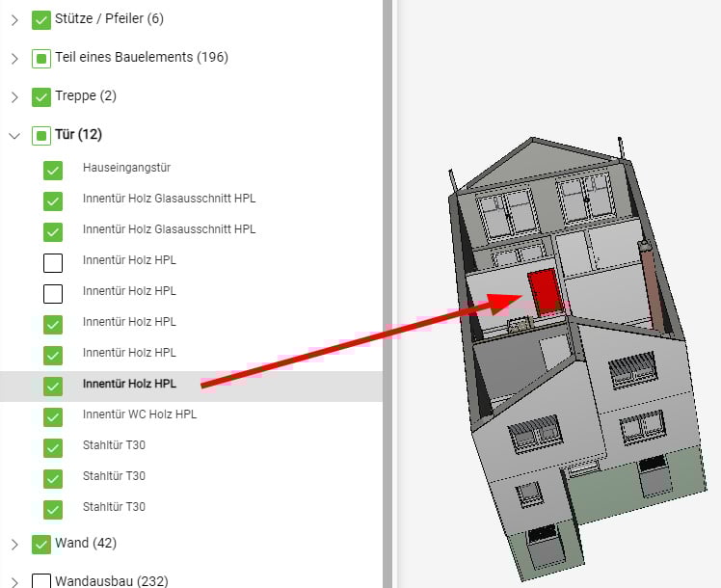Click the Tür (12) category label

coord(78,134)
